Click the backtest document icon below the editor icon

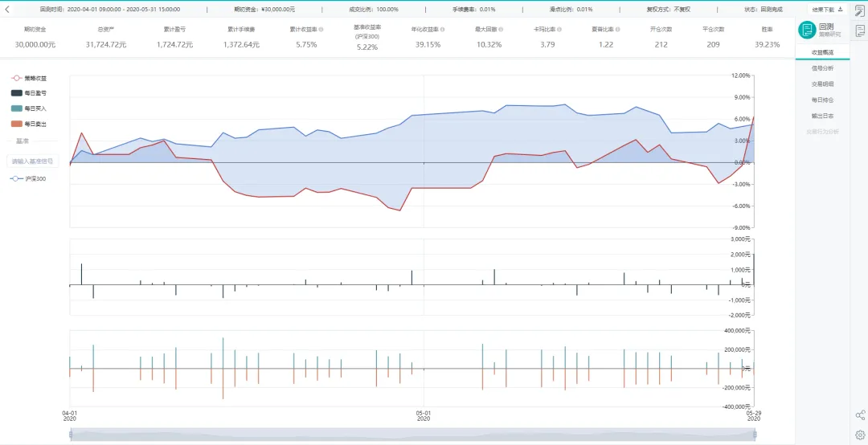coord(860,31)
